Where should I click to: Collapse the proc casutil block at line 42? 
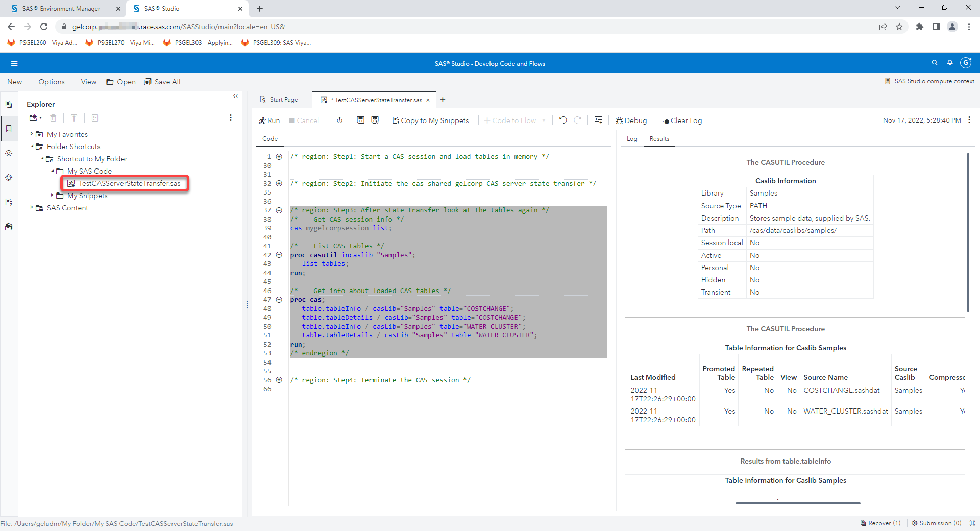tap(279, 255)
